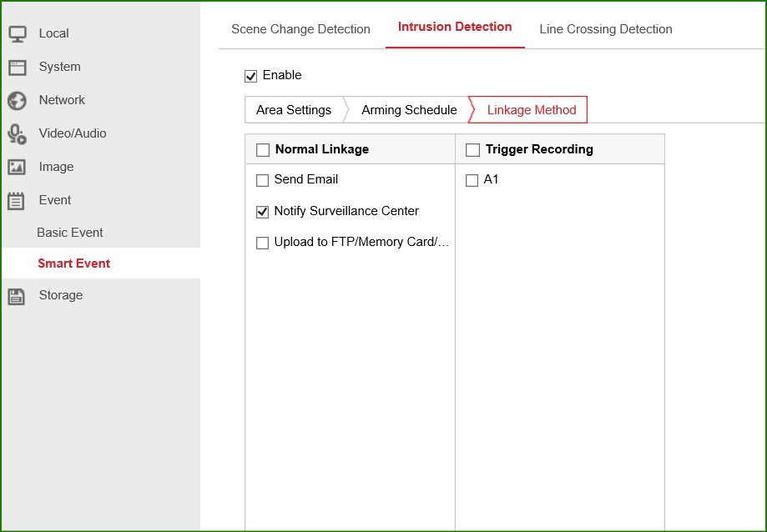Uncheck Notify Surveillance Center checkbox
The width and height of the screenshot is (767, 532).
(x=263, y=212)
